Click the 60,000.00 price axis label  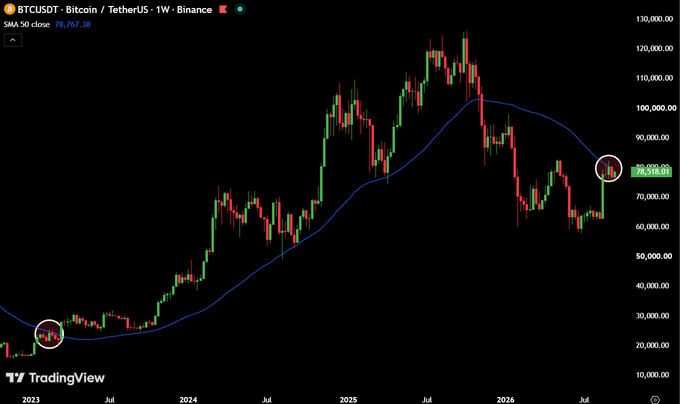point(652,227)
